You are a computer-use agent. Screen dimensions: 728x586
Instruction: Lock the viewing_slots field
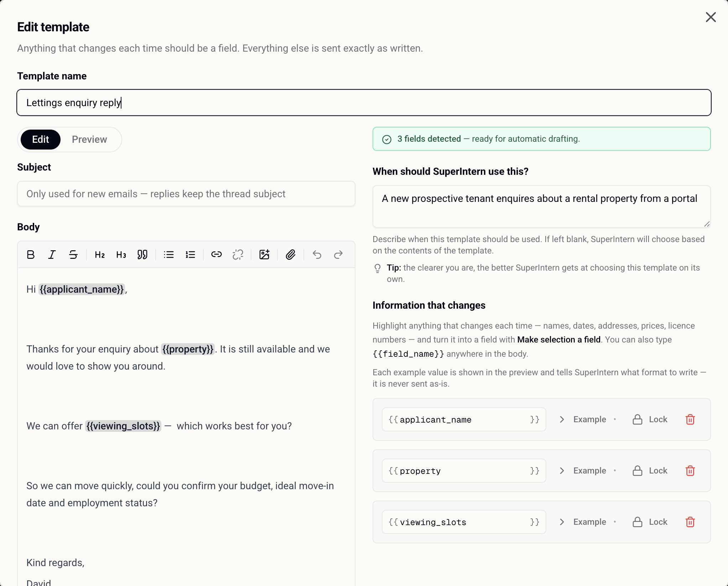tap(650, 522)
